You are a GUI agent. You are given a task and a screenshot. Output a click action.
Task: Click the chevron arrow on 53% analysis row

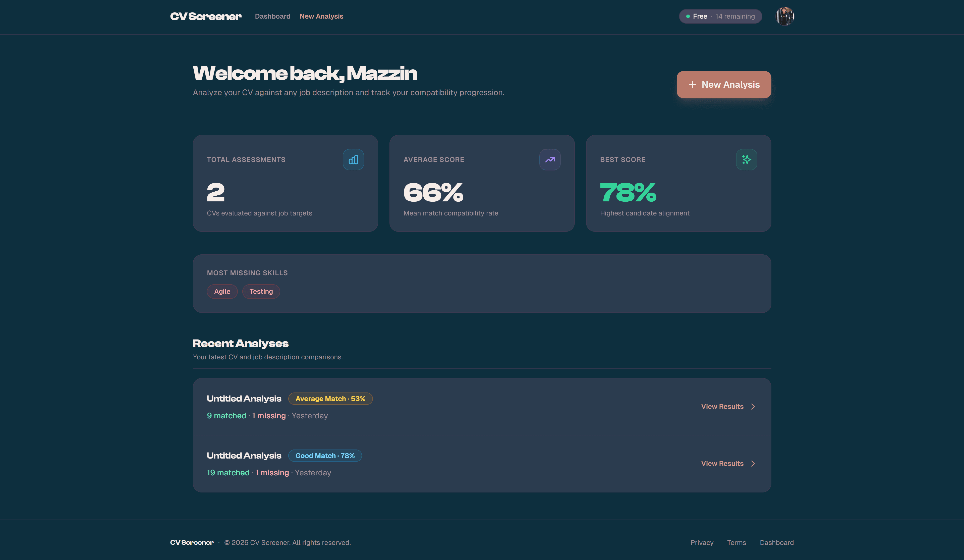pyautogui.click(x=753, y=407)
